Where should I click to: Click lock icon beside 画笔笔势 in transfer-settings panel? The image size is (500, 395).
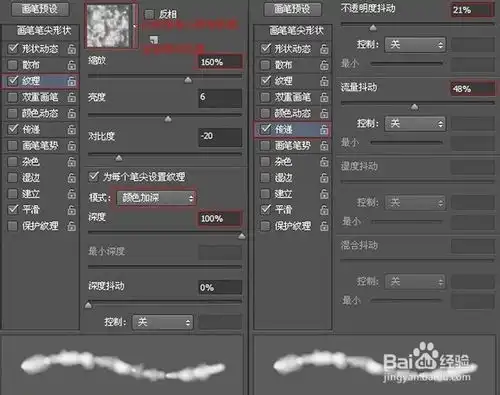(x=324, y=146)
